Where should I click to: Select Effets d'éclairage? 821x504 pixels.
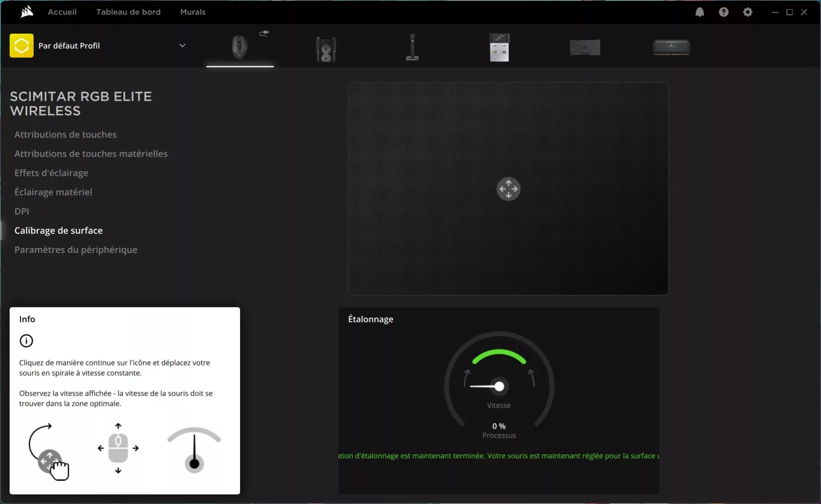(51, 173)
